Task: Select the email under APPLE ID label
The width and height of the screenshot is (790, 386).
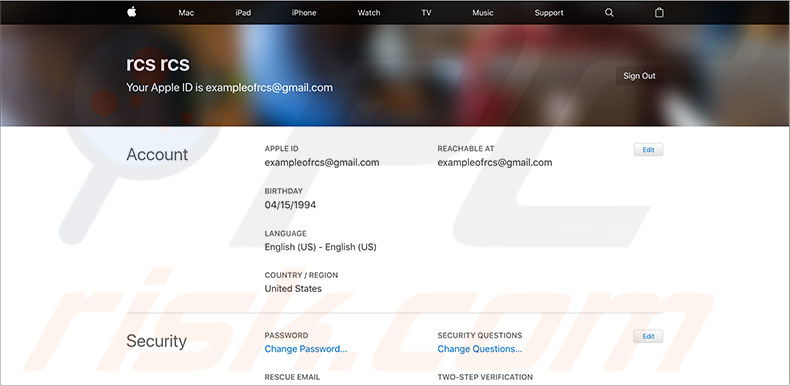Action: coord(322,162)
